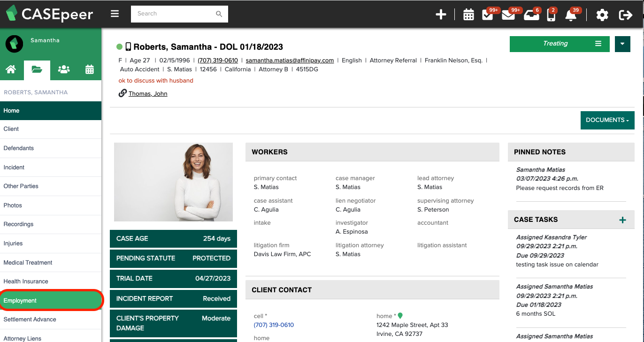
Task: Go to Medical Treatment section
Action: (x=27, y=262)
